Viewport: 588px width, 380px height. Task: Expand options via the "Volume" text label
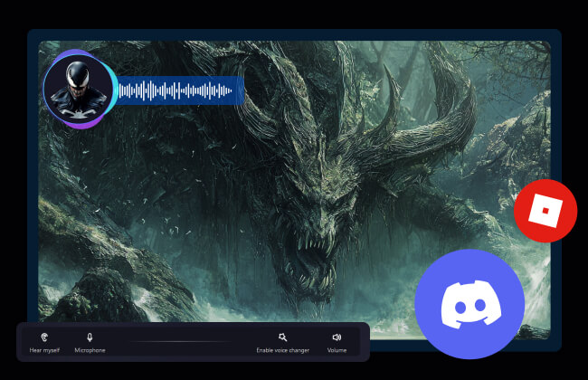click(337, 350)
